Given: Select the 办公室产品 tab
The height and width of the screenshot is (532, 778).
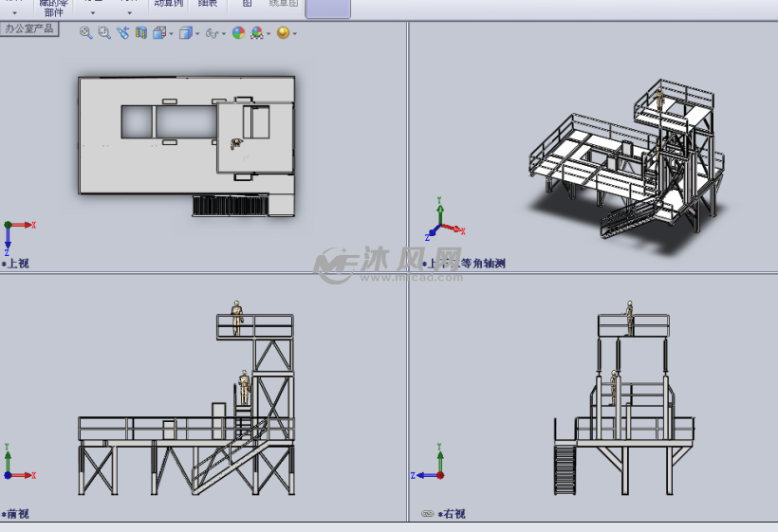Looking at the screenshot, I should coord(29,28).
